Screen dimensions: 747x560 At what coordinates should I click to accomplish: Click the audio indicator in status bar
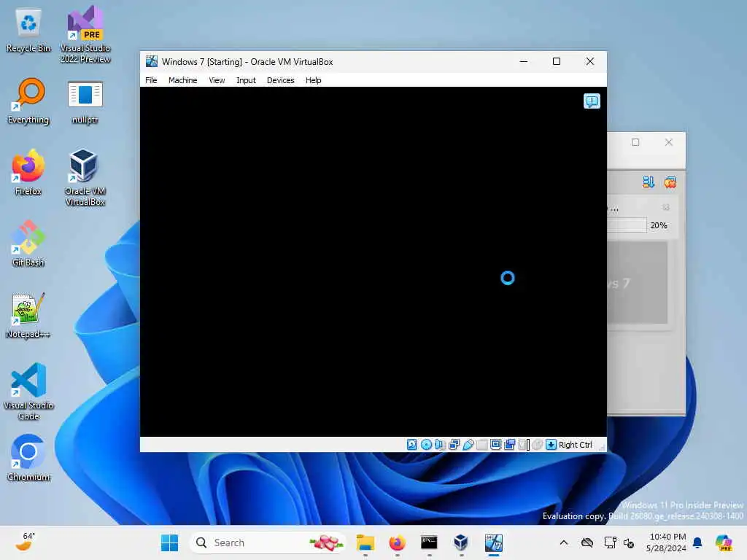440,445
